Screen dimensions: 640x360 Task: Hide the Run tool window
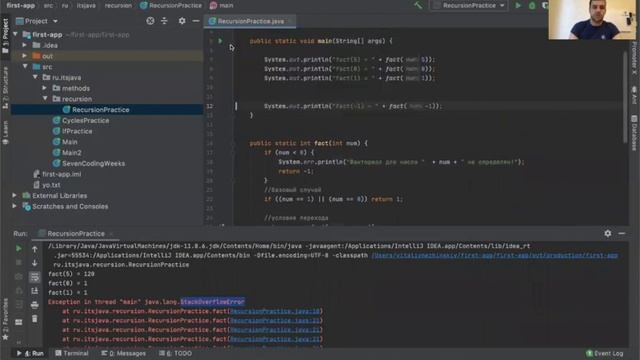point(622,233)
